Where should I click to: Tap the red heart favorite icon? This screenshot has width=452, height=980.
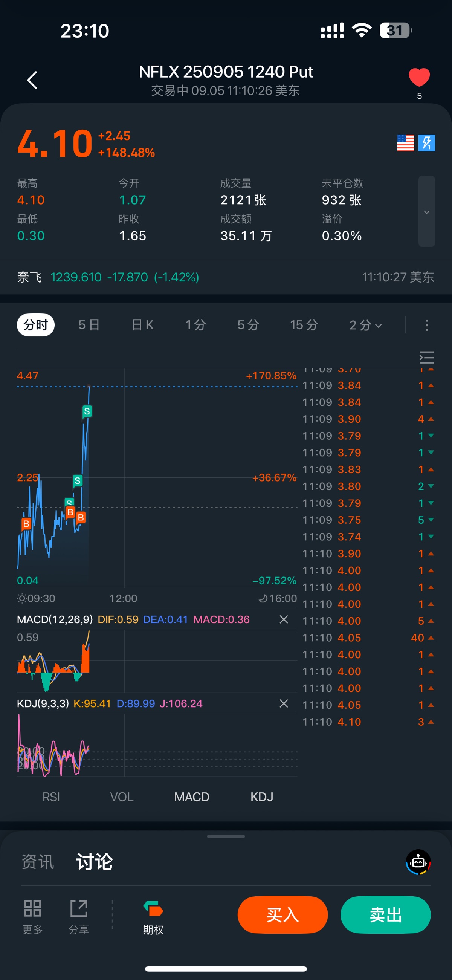pyautogui.click(x=419, y=77)
